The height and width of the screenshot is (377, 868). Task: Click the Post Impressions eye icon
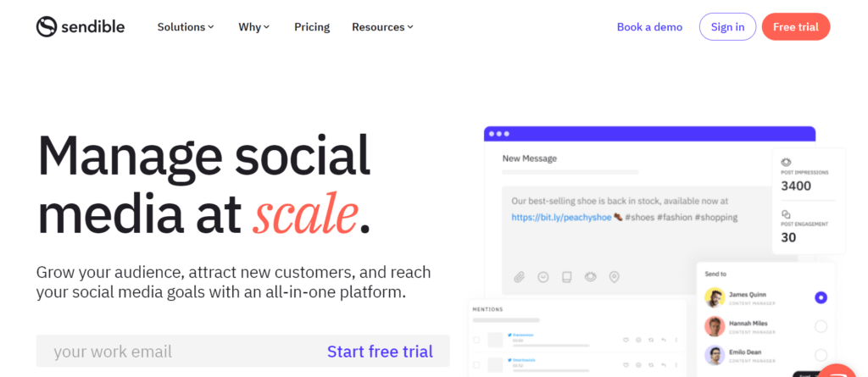coord(786,162)
